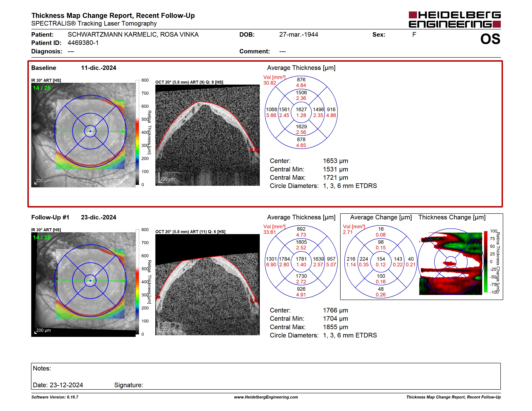The image size is (532, 411).
Task: Select 'SPECTRALIS® Tracking Laser Tomography' subtitle
Action: 94,24
